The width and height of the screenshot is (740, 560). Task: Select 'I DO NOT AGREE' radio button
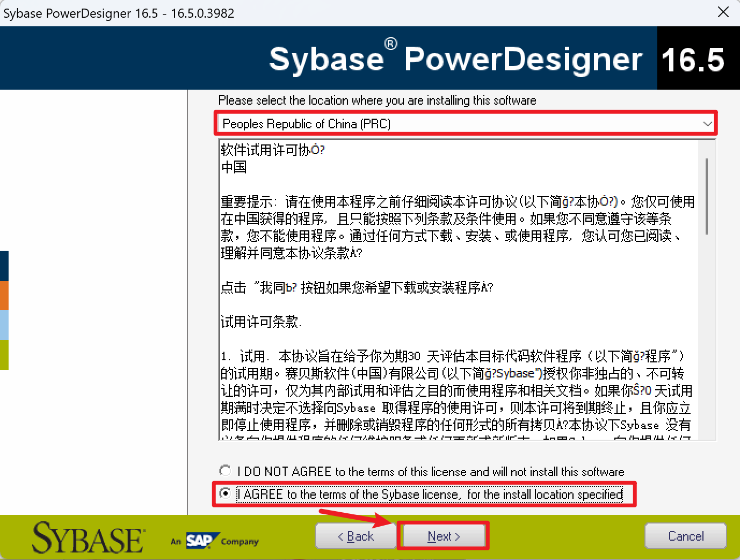[x=226, y=470]
